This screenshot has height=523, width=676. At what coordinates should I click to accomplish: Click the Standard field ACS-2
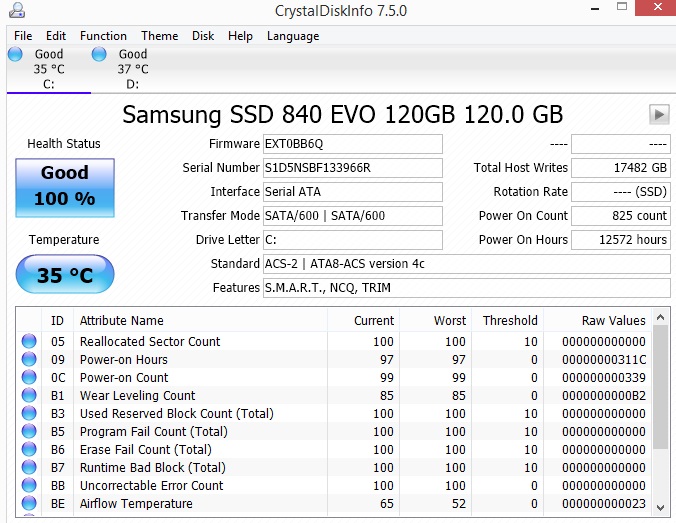pyautogui.click(x=467, y=264)
